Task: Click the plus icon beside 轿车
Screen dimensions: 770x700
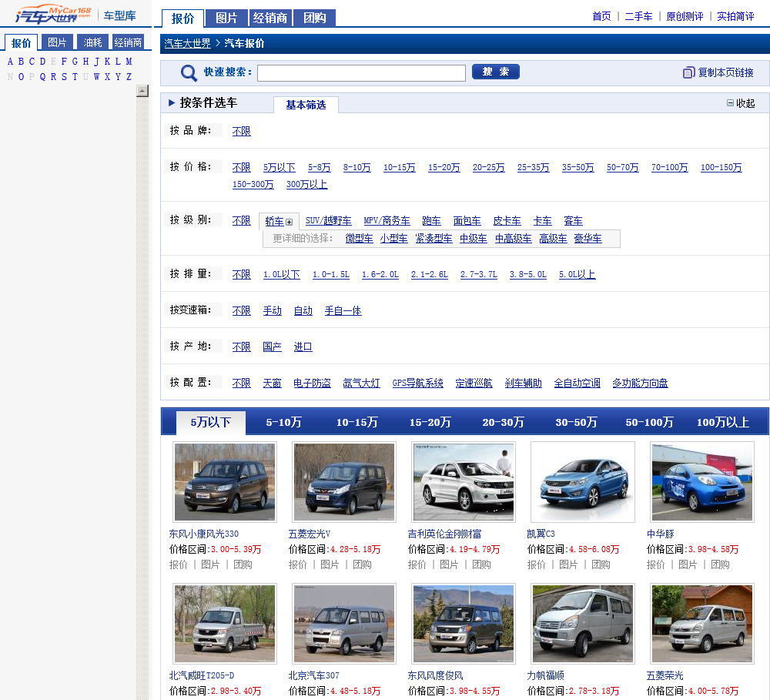Action: (290, 223)
